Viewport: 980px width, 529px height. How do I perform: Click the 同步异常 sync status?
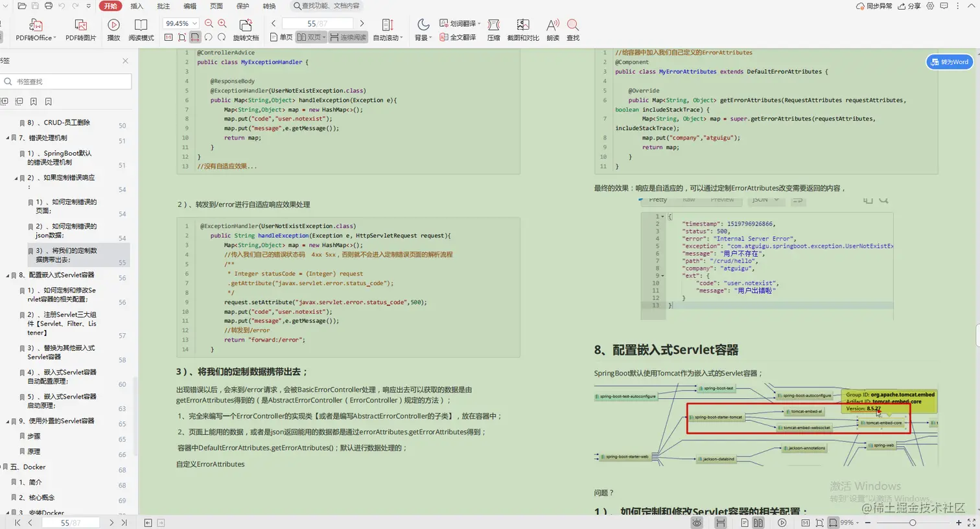pos(874,6)
